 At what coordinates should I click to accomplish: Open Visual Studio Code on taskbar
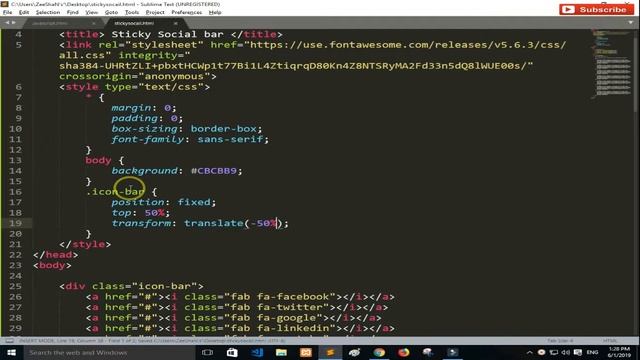257,352
